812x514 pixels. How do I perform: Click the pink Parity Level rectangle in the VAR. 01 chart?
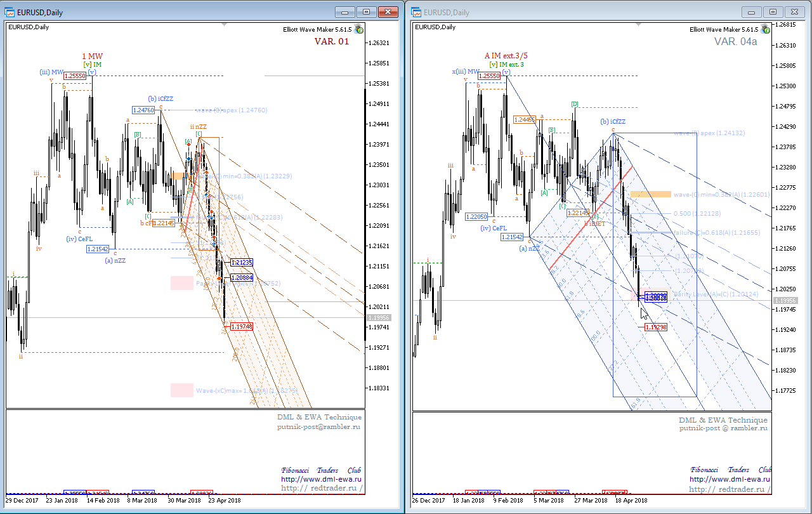tap(182, 283)
